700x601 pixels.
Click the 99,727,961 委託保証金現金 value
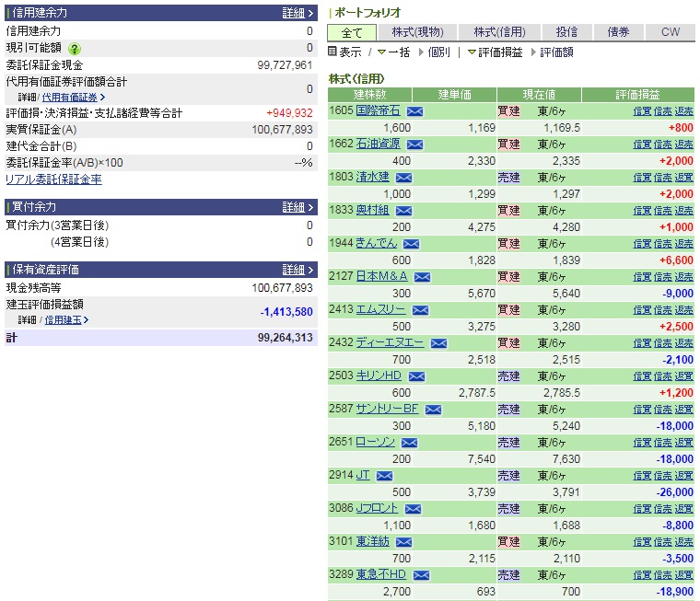click(285, 65)
